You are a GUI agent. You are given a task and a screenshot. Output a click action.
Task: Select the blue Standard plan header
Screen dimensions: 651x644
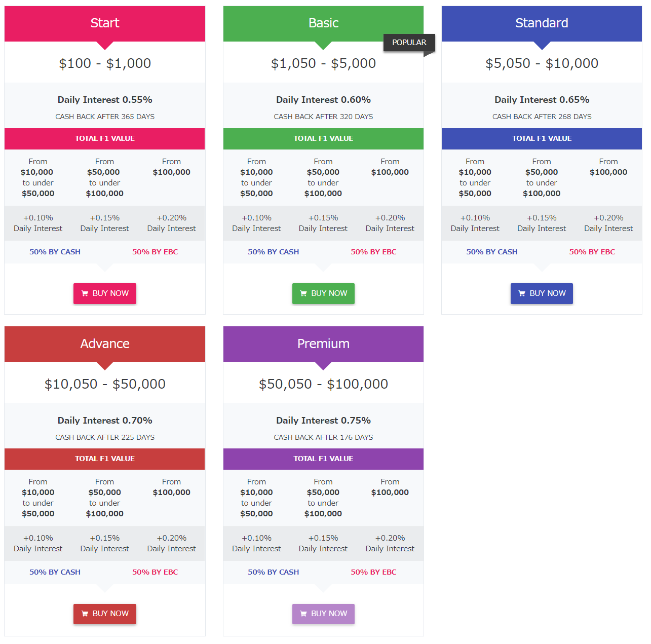[x=542, y=23]
